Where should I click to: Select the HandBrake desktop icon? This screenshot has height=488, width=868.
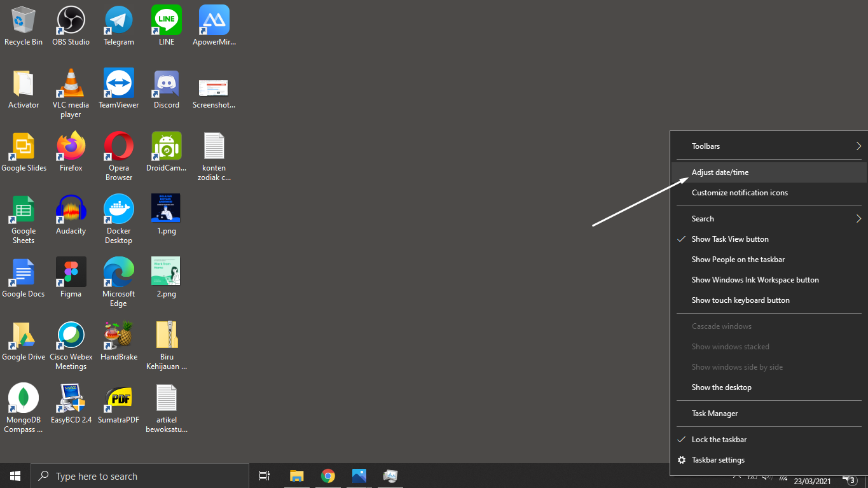click(x=119, y=335)
